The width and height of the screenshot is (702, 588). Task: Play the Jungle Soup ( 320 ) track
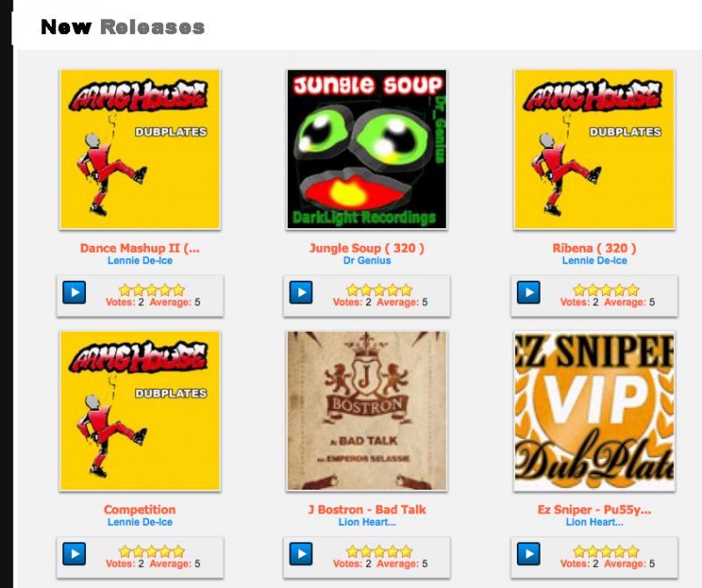(x=301, y=292)
